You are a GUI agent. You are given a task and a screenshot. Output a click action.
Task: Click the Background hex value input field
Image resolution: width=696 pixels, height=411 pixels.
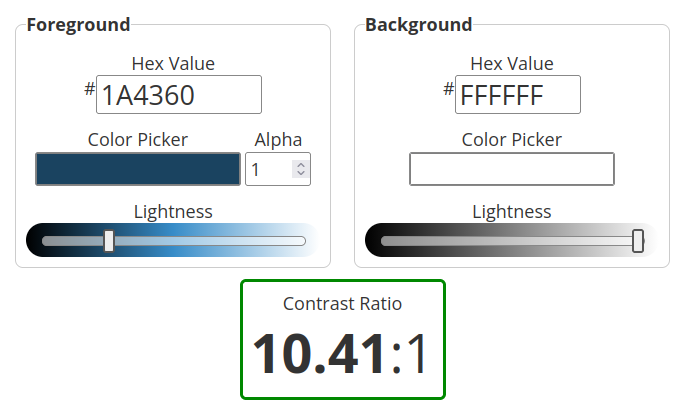[x=517, y=95]
